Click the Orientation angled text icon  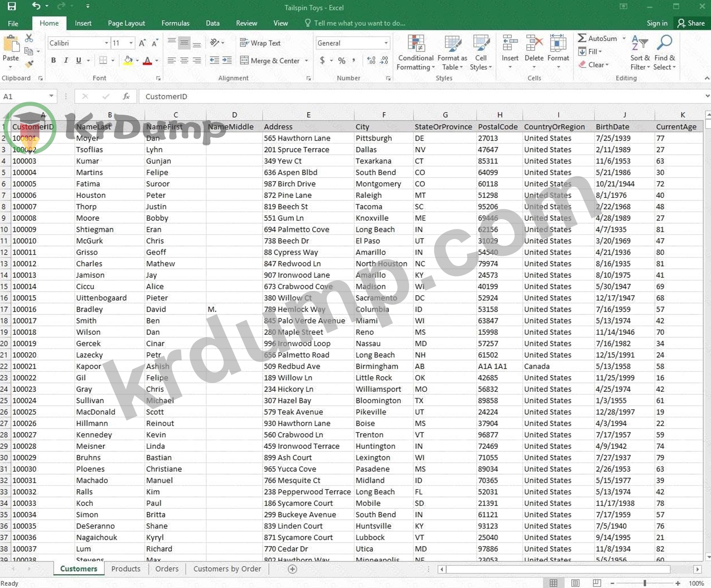coord(215,43)
